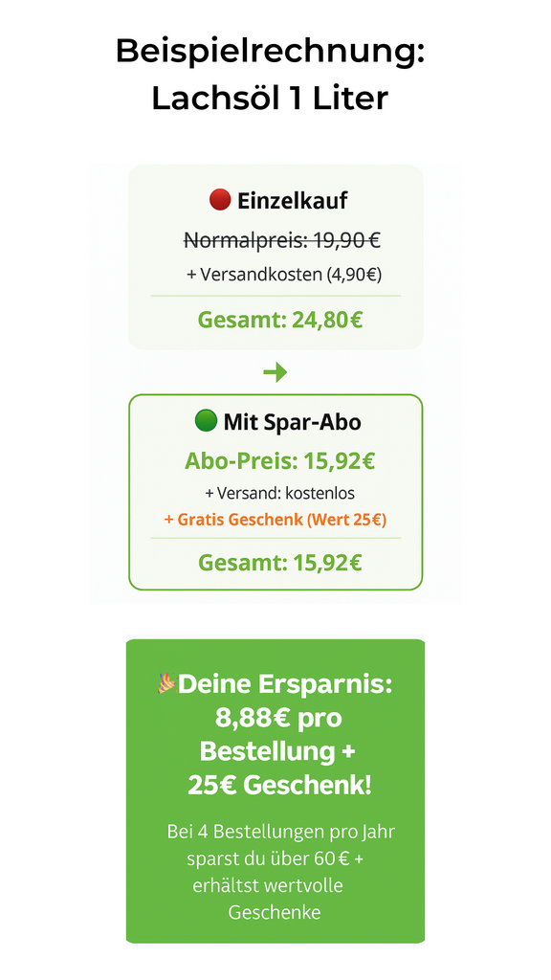Screen dimensions: 551x980
Task: Click the Abo-Preis: 15,92€ text
Action: pyautogui.click(x=280, y=461)
